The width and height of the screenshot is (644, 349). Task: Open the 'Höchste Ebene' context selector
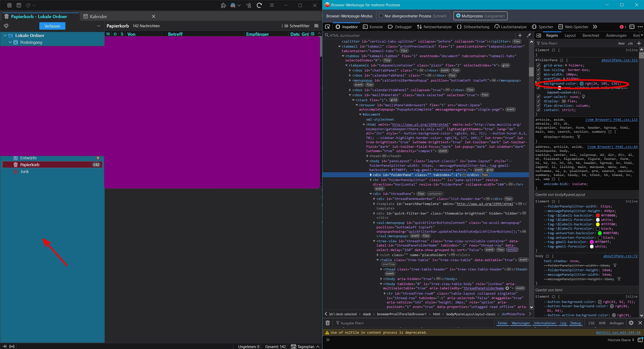tap(621, 340)
